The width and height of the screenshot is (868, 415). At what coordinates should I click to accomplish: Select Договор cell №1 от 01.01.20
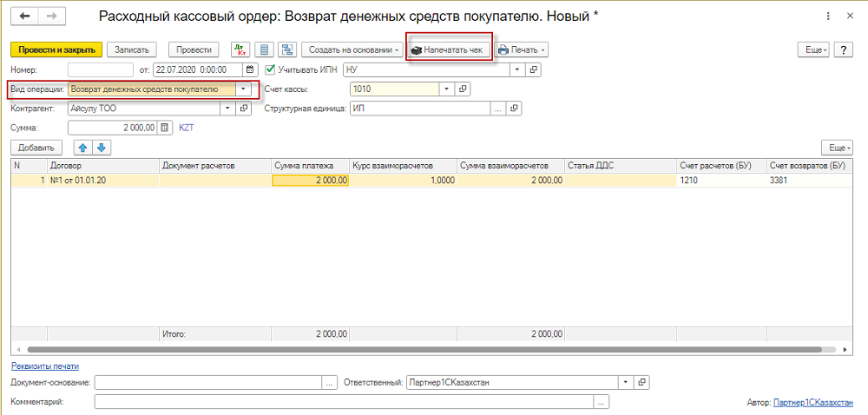click(x=103, y=181)
